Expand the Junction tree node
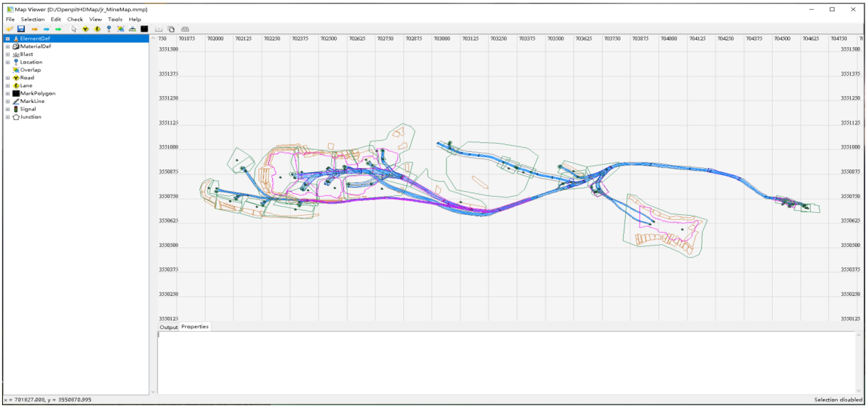 8,117
